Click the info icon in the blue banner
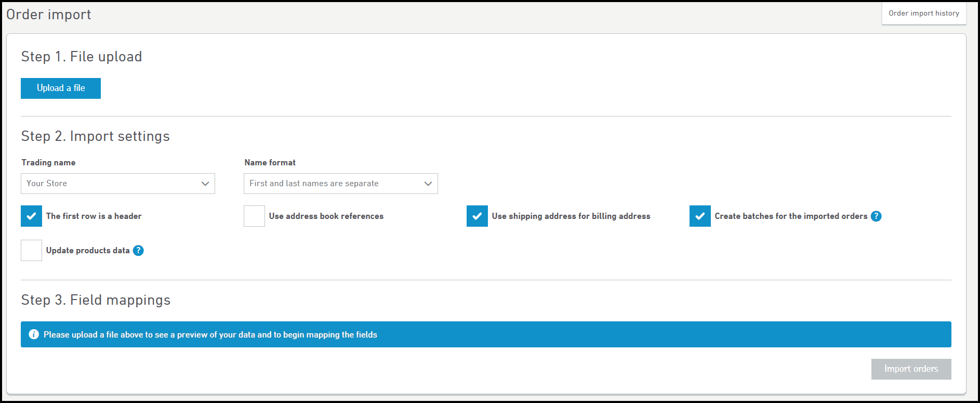The image size is (980, 403). [x=34, y=334]
